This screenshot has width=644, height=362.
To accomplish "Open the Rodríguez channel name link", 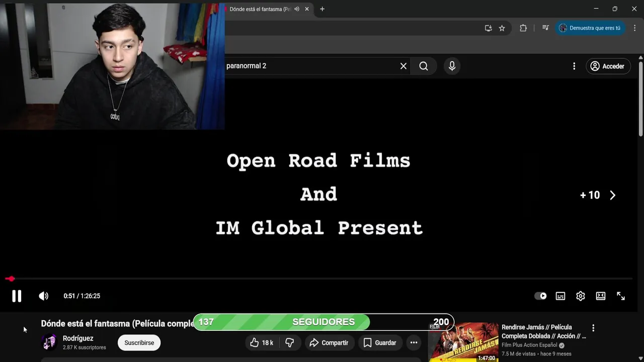I will pos(78,338).
